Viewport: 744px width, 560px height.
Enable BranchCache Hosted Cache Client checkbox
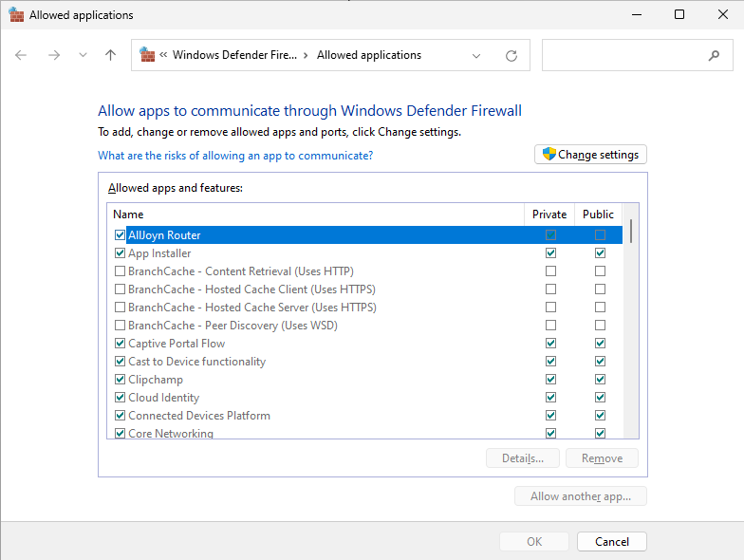tap(120, 289)
